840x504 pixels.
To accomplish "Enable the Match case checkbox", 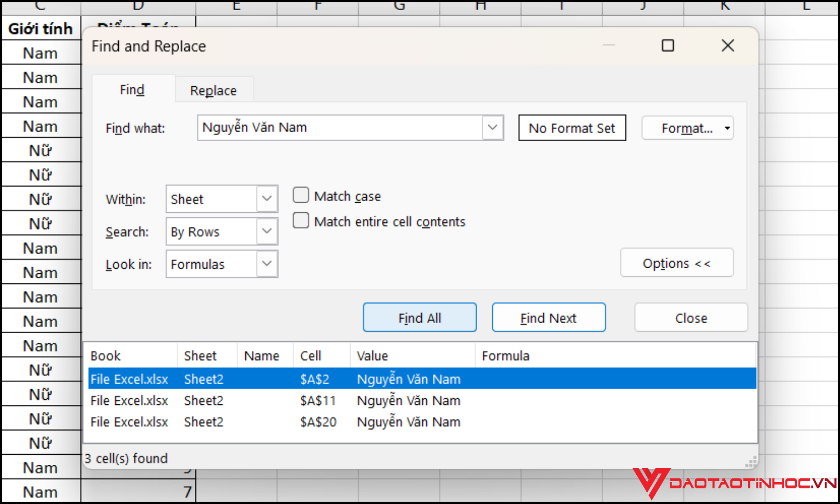I will pyautogui.click(x=301, y=195).
